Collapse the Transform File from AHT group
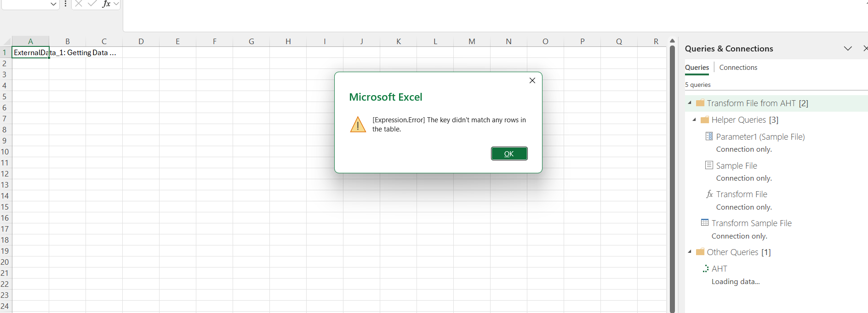Image resolution: width=868 pixels, height=313 pixels. tap(690, 103)
